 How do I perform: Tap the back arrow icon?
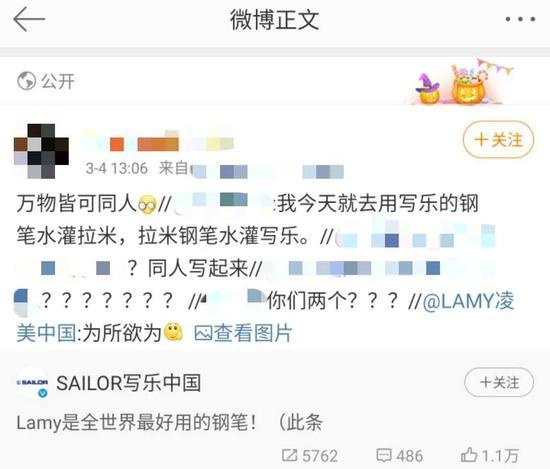[x=29, y=19]
